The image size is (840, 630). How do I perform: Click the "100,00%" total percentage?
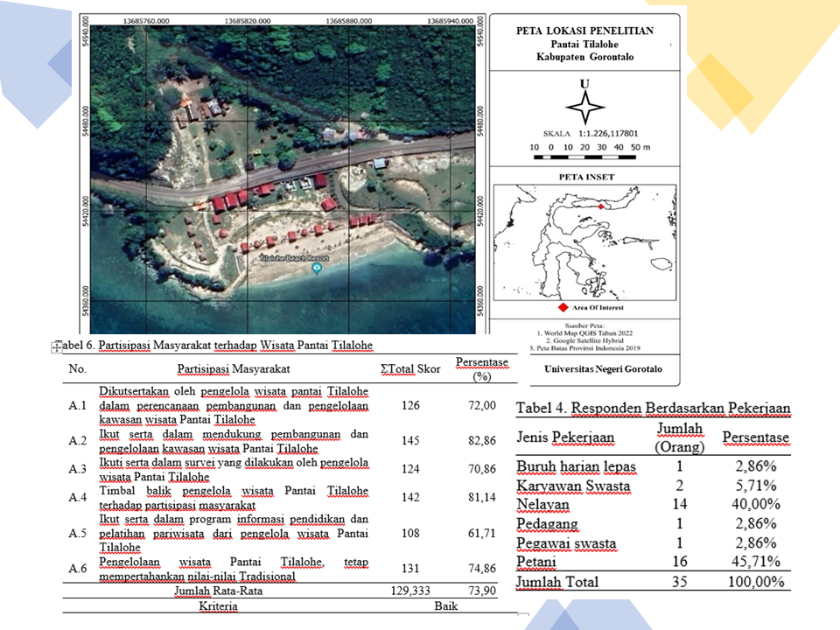point(756,582)
